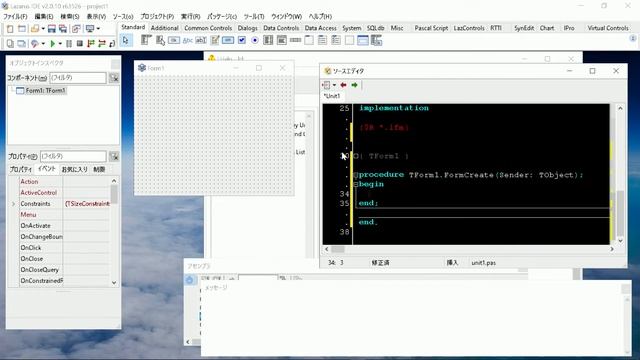Click the Save All icon
Image resolution: width=640 pixels, height=360 pixels.
click(63, 29)
